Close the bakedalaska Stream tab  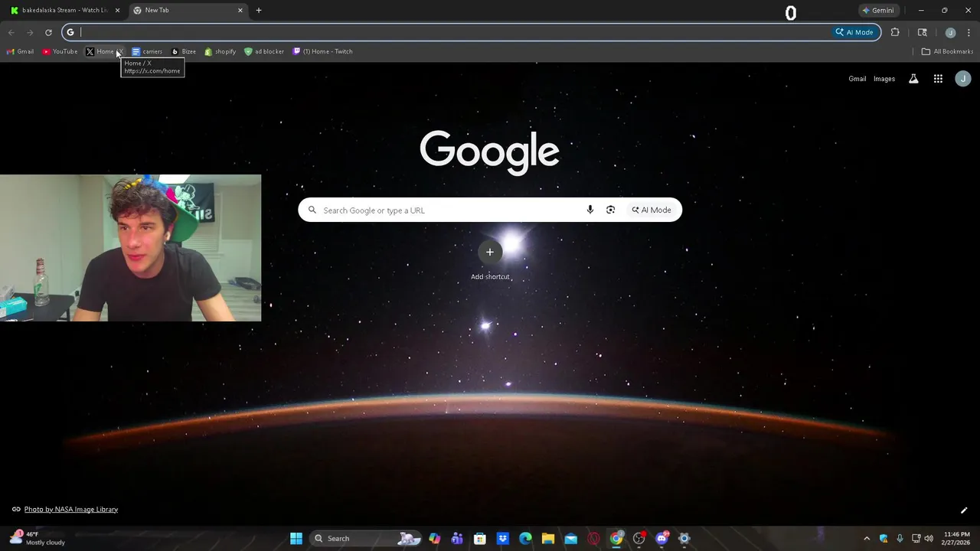117,10
